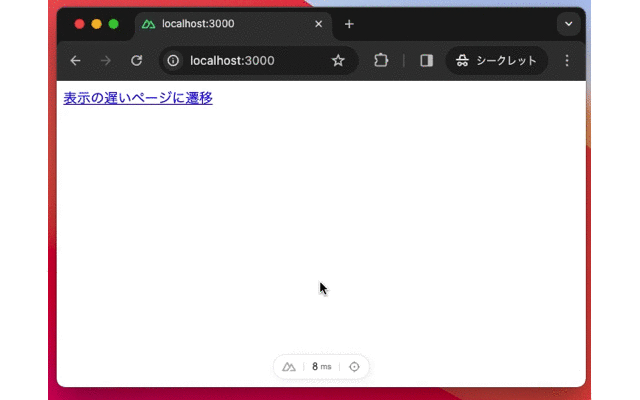Select the localhost:3000 tab
Screen dimensions: 640x400
233,24
